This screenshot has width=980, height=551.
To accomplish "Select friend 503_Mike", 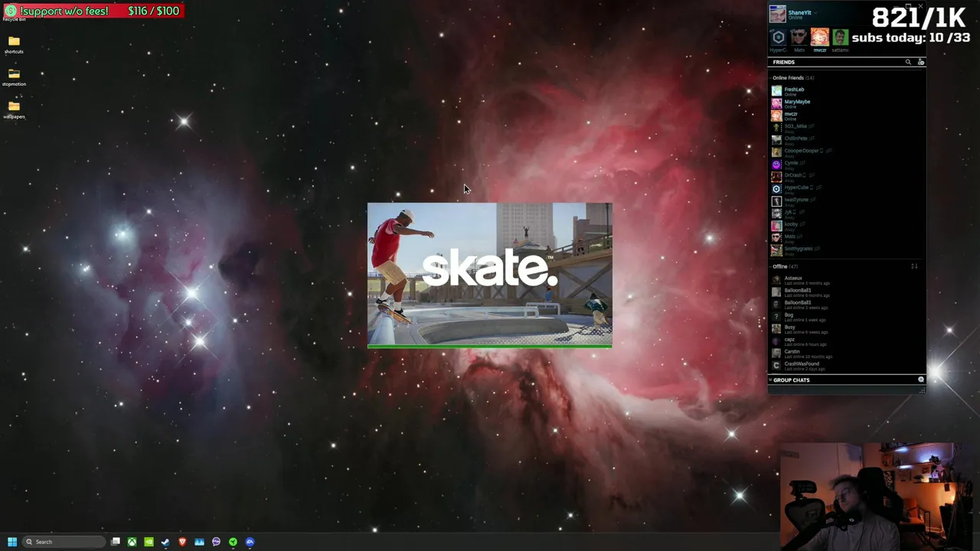I will (847, 128).
